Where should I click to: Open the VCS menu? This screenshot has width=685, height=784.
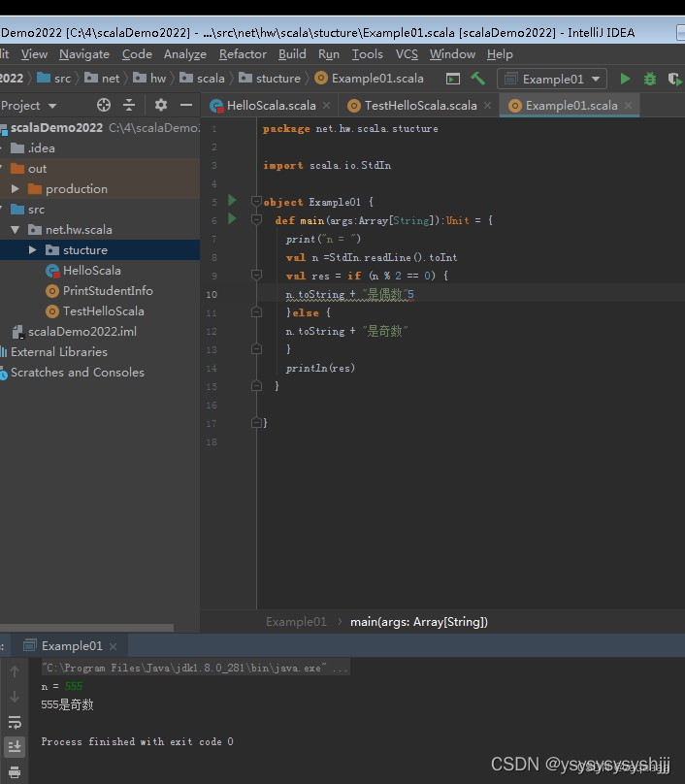point(407,54)
